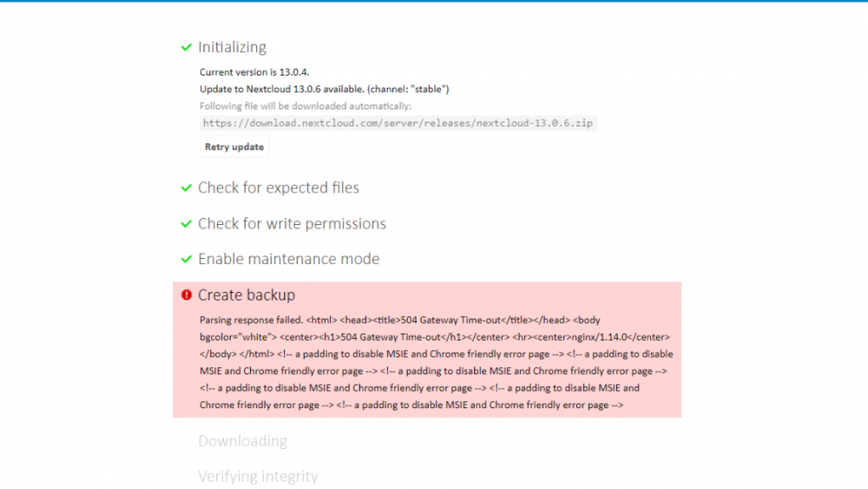Select the Enable maintenance mode heading
Viewport: 868px width, 489px height.
[288, 259]
